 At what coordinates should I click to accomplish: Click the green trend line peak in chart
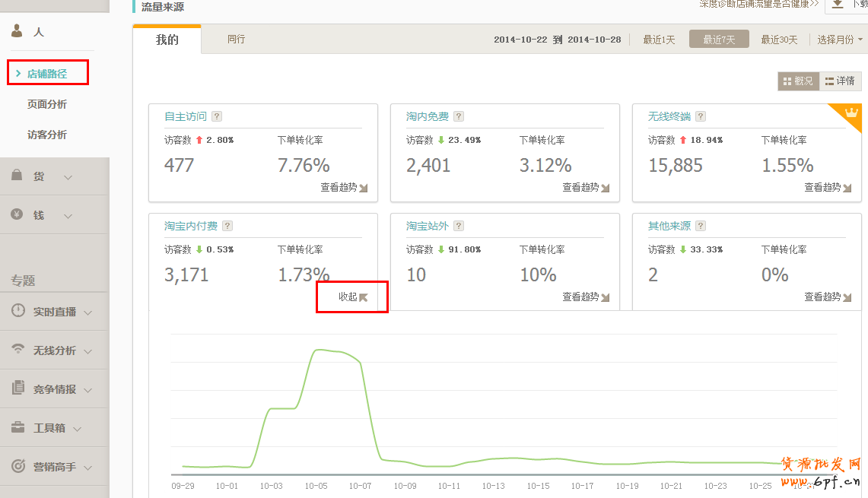pyautogui.click(x=323, y=350)
